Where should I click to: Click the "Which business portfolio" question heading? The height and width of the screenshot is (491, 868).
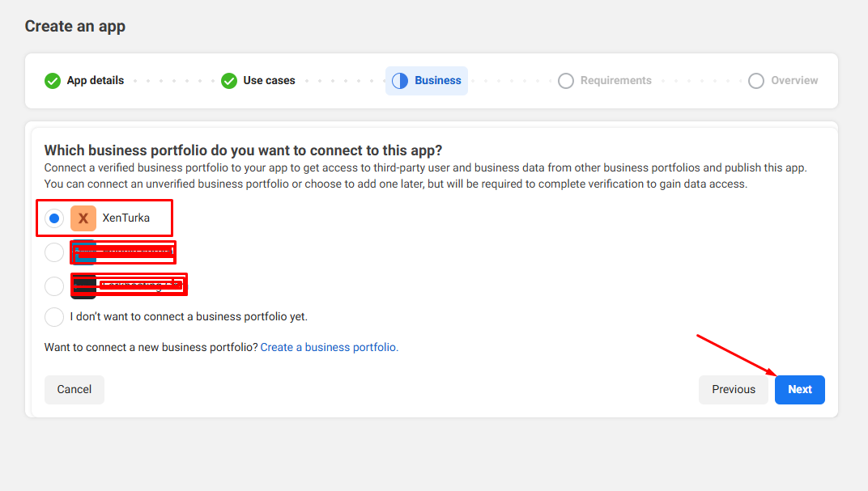click(x=243, y=150)
